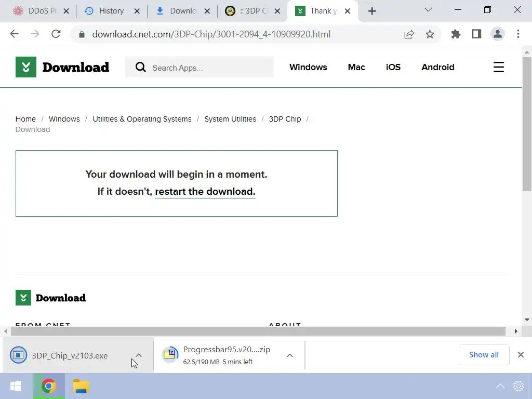Viewport: 532px width, 399px height.
Task: Click the scroll right arrow
Action: [516, 331]
